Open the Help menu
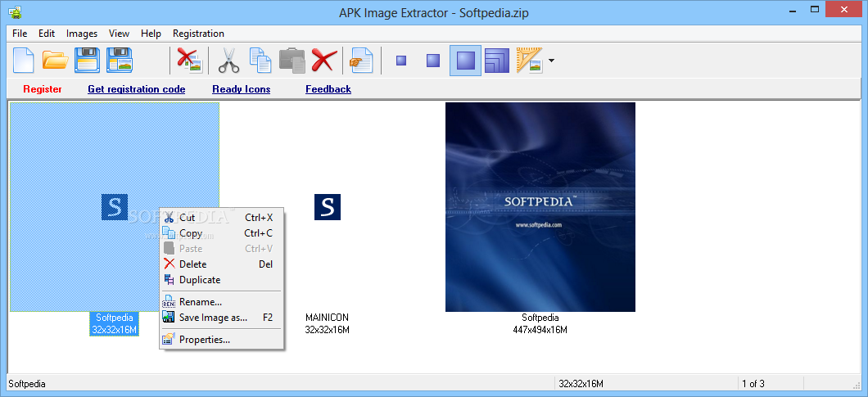The width and height of the screenshot is (868, 397). (x=151, y=34)
